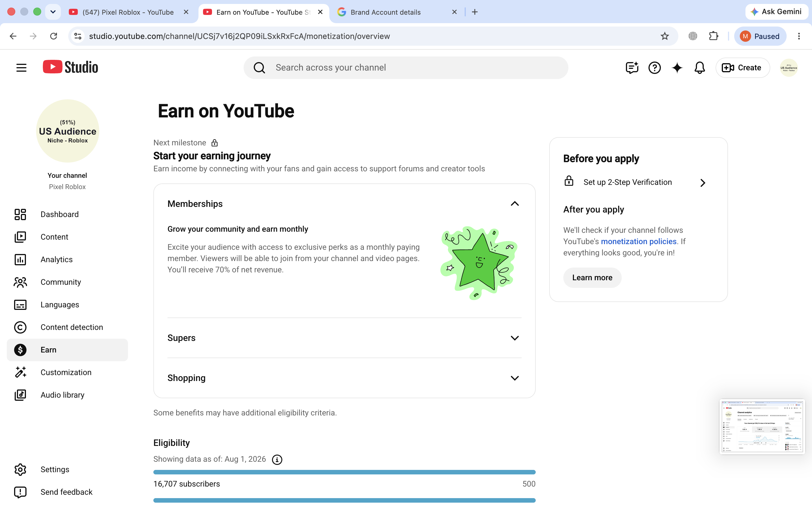The height and width of the screenshot is (508, 812).
Task: Open Customization in the sidebar
Action: point(67,372)
